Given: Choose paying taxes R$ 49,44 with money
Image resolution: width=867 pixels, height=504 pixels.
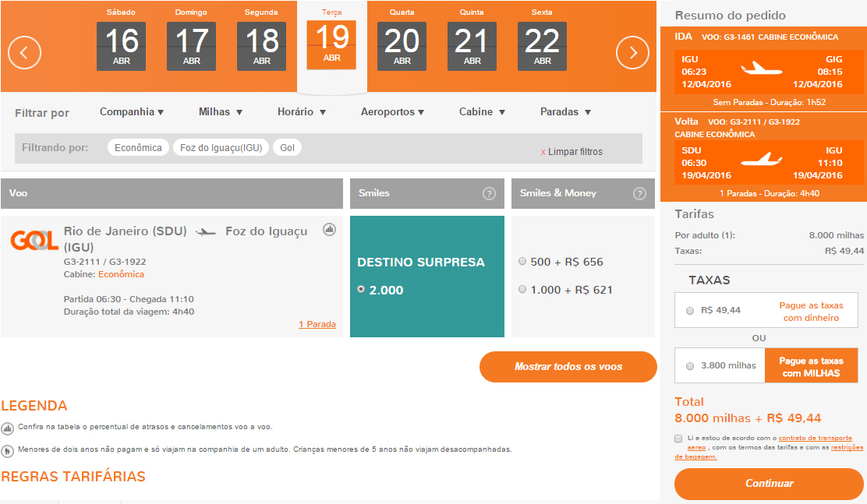Looking at the screenshot, I should click(689, 311).
